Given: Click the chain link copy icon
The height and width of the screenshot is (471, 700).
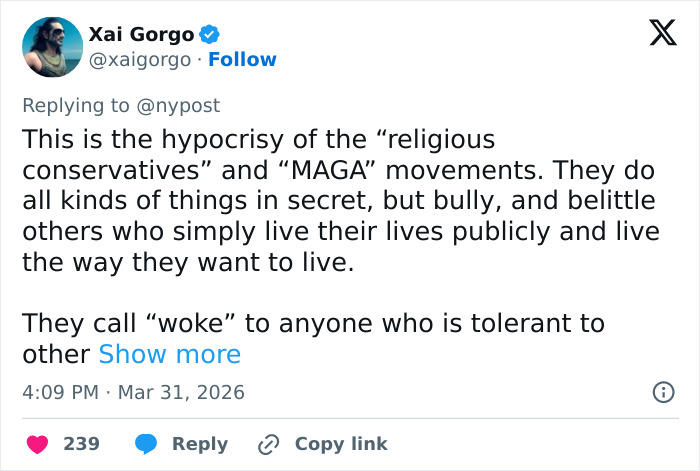Looking at the screenshot, I should pyautogui.click(x=269, y=443).
